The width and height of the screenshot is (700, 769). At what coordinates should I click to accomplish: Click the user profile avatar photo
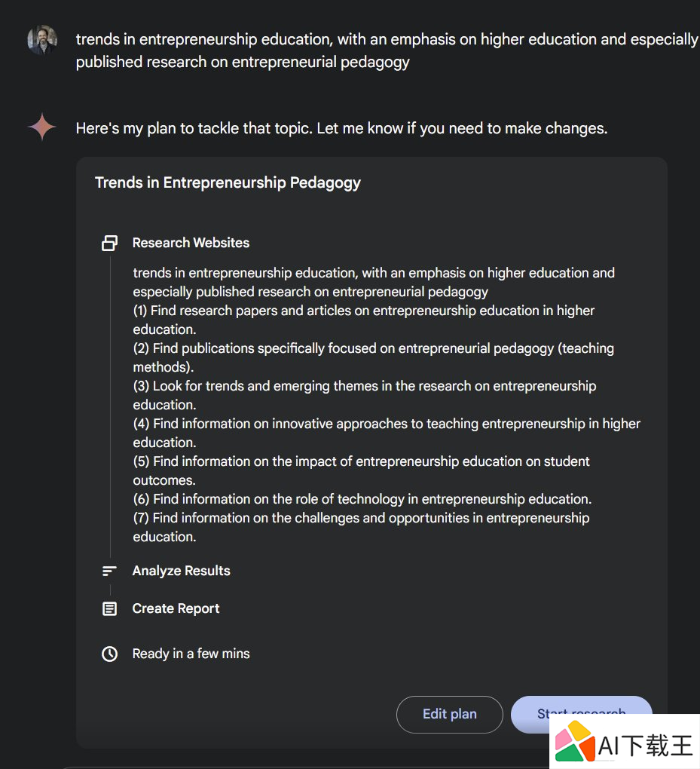coord(42,39)
